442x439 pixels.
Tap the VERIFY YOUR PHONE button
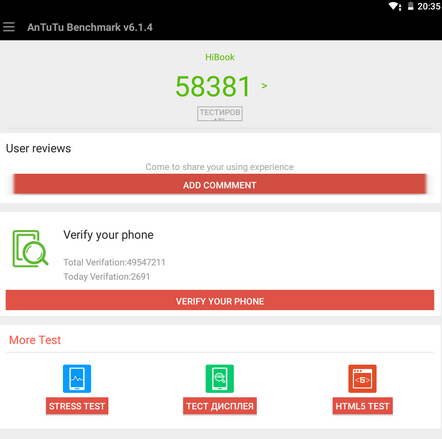[220, 300]
